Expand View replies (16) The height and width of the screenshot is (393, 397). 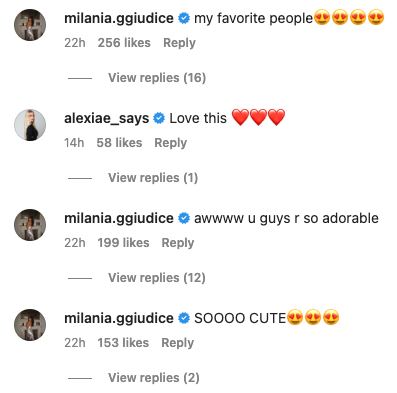click(x=157, y=78)
